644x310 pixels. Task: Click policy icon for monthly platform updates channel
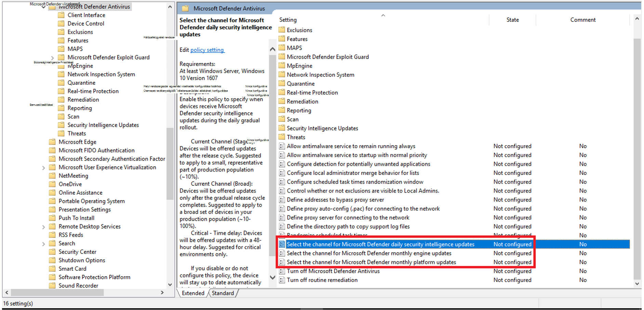[x=282, y=262]
